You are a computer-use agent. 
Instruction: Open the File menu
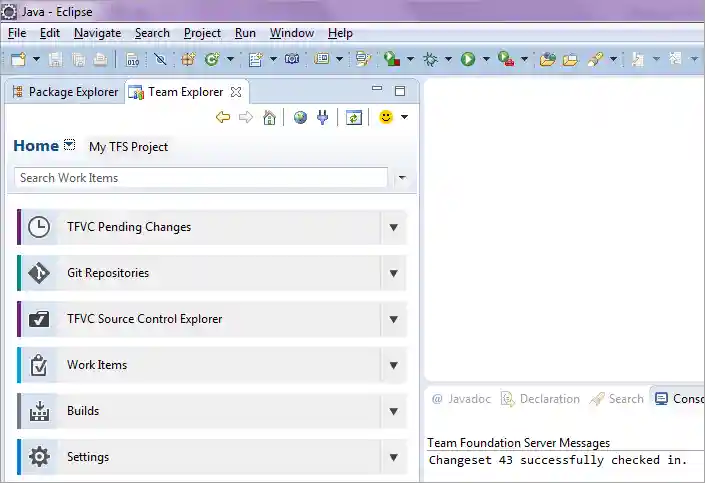point(17,33)
